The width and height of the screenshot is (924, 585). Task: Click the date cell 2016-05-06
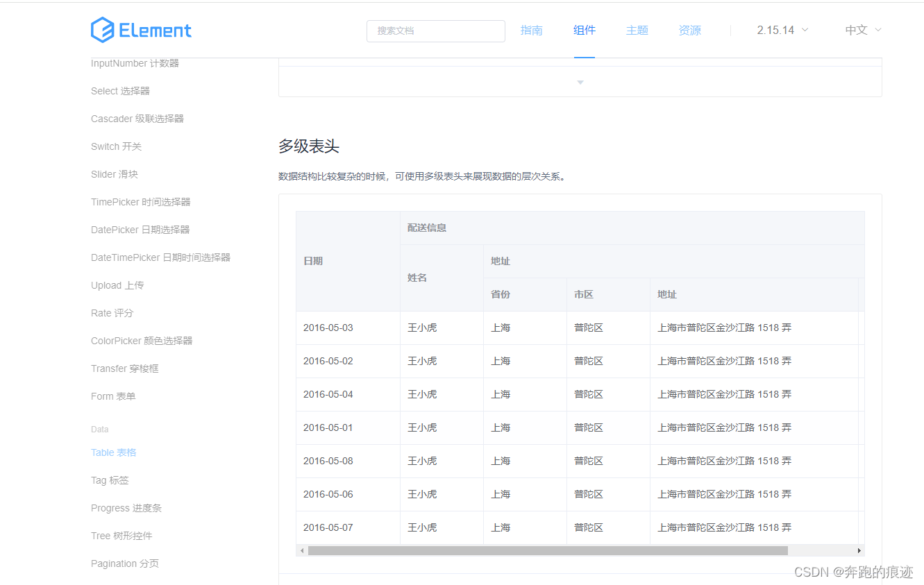tap(348, 494)
